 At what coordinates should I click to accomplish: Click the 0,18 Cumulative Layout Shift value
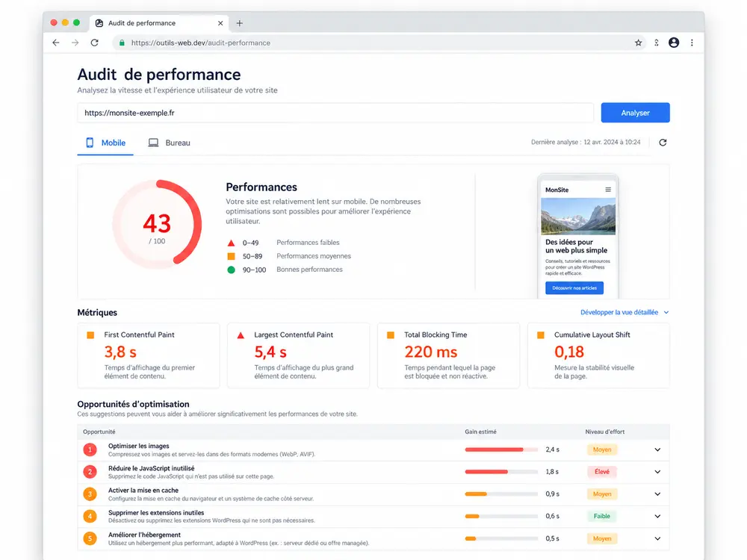click(568, 352)
